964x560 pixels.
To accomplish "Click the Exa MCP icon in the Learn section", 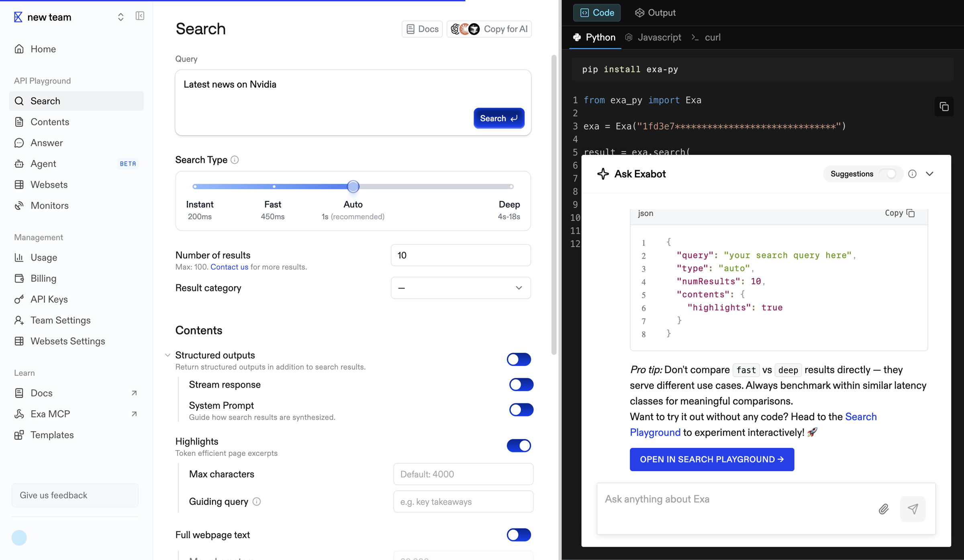I will tap(19, 414).
